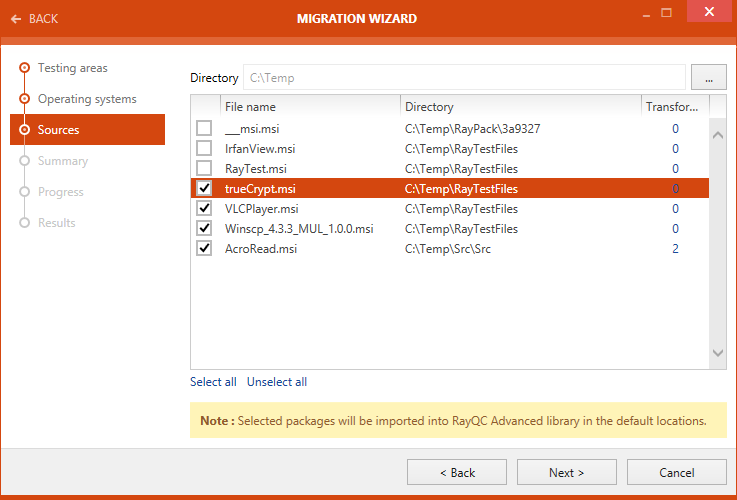Click the Operating systems step circle
This screenshot has width=737, height=500.
coord(24,99)
